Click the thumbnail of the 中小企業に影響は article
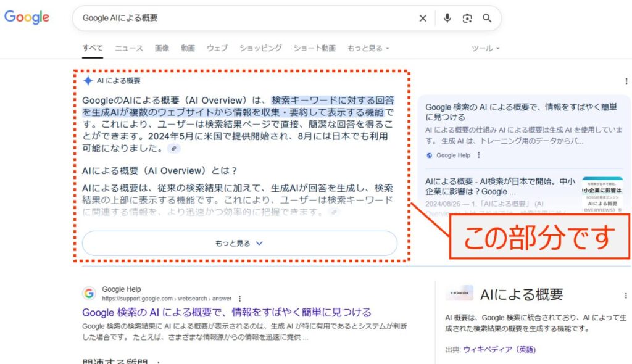The image size is (632, 364). click(x=602, y=194)
